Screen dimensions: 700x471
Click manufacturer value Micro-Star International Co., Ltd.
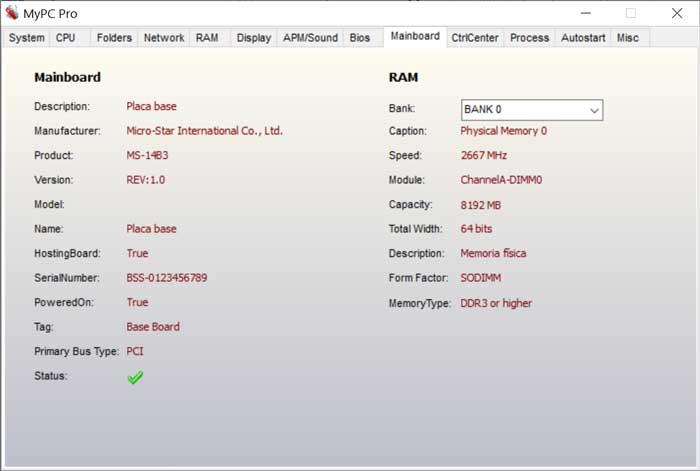204,131
